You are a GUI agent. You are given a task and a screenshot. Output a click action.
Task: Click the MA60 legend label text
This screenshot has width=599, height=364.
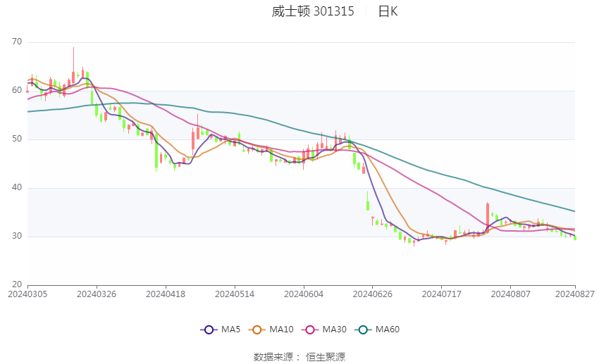pyautogui.click(x=388, y=330)
